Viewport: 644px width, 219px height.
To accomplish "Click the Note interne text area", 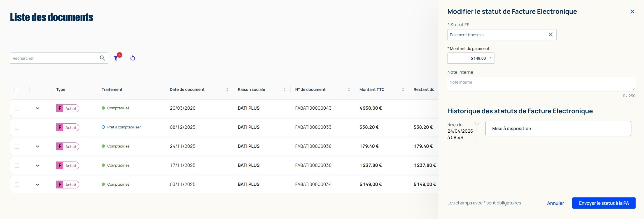I will [x=541, y=84].
